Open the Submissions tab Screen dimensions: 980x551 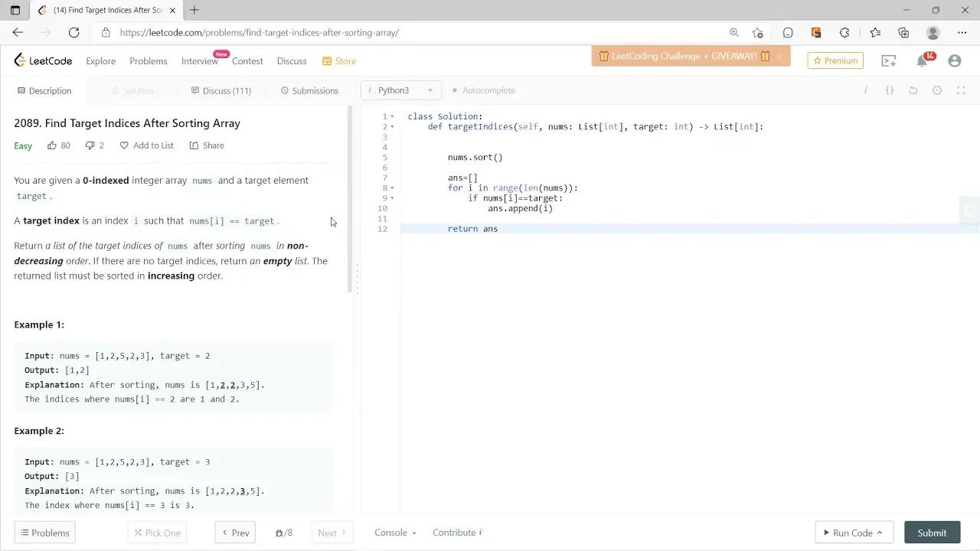(309, 90)
